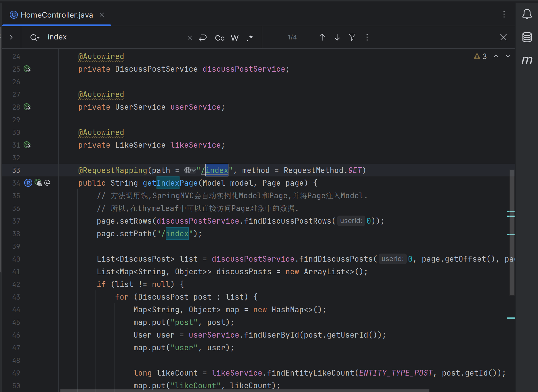
Task: Go to next occurrence
Action: coord(337,37)
